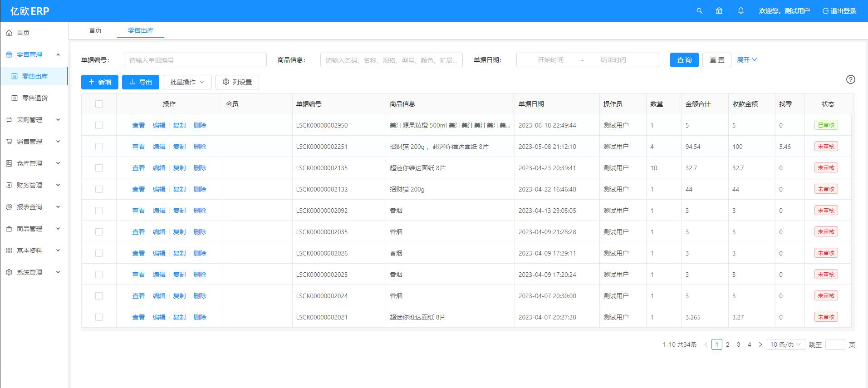Image resolution: width=868 pixels, height=388 pixels.
Task: Click the 基本资料 grid icon in sidebar
Action: tap(9, 250)
